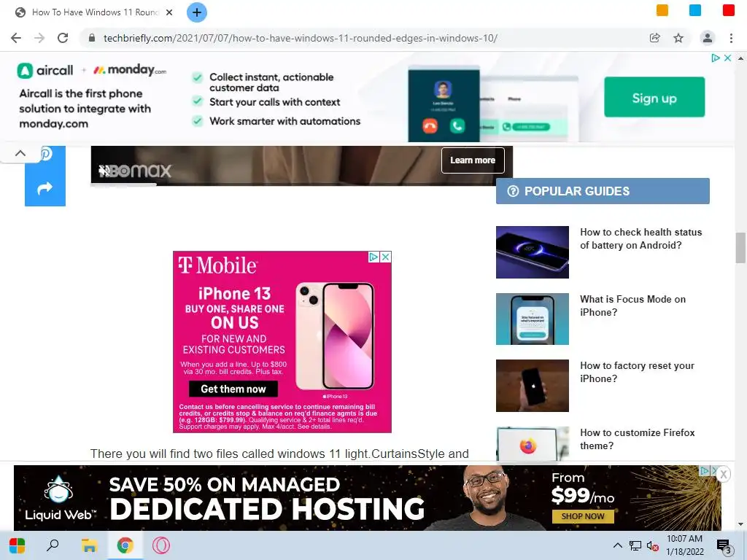Open Opera browser from taskbar
The height and width of the screenshot is (560, 747).
[x=161, y=545]
